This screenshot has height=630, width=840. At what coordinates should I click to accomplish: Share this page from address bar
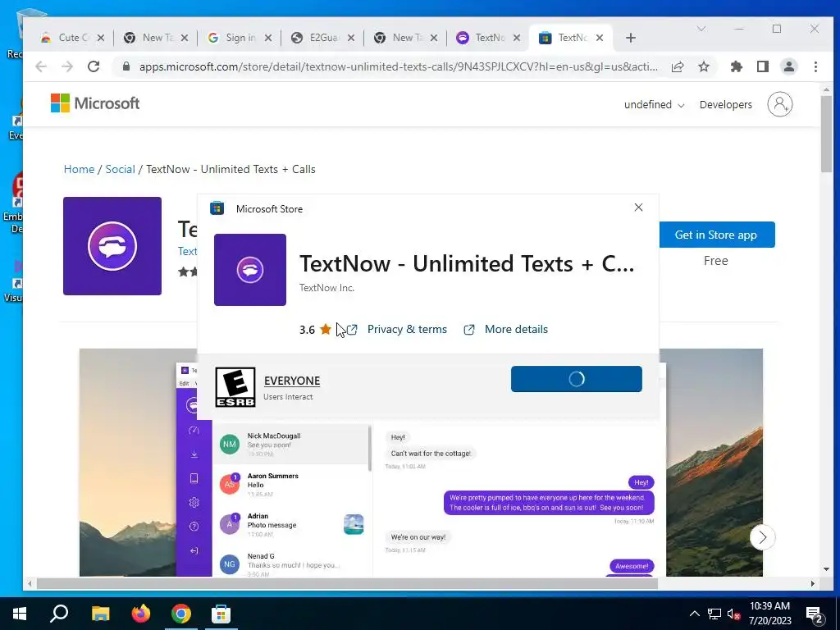point(678,66)
